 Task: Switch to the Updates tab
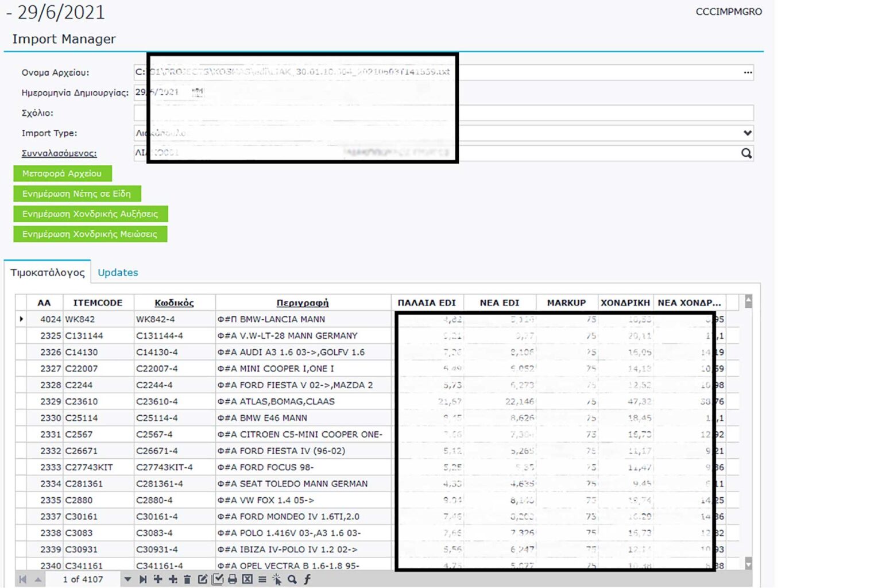118,273
